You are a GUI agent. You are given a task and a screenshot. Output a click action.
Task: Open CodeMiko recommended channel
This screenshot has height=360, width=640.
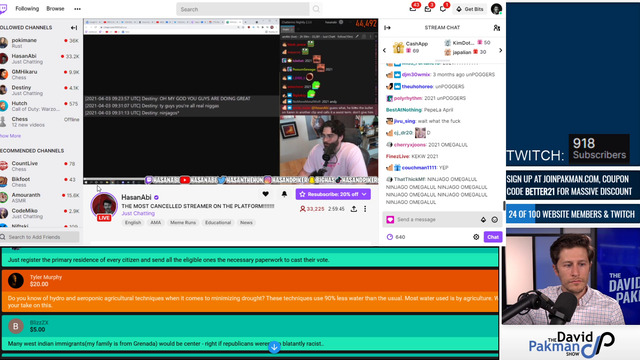coord(40,213)
